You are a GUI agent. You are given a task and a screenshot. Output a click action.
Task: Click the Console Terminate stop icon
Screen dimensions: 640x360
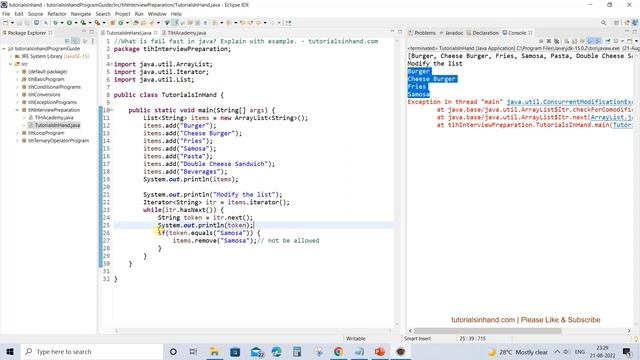(x=541, y=41)
